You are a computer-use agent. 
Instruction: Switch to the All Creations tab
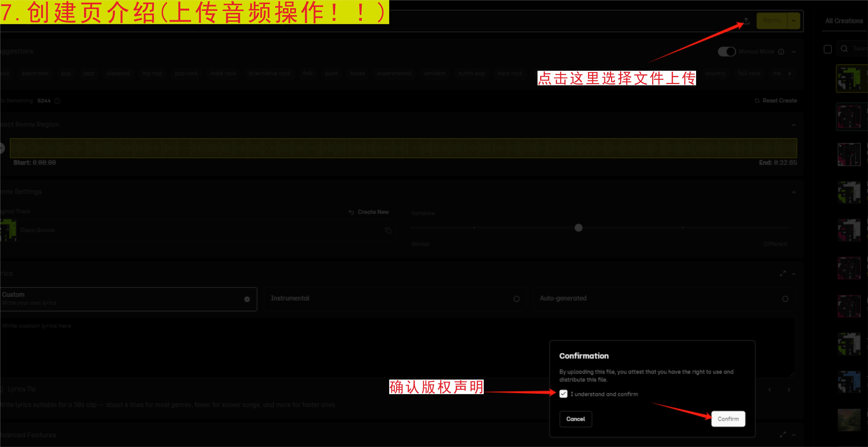pyautogui.click(x=844, y=21)
